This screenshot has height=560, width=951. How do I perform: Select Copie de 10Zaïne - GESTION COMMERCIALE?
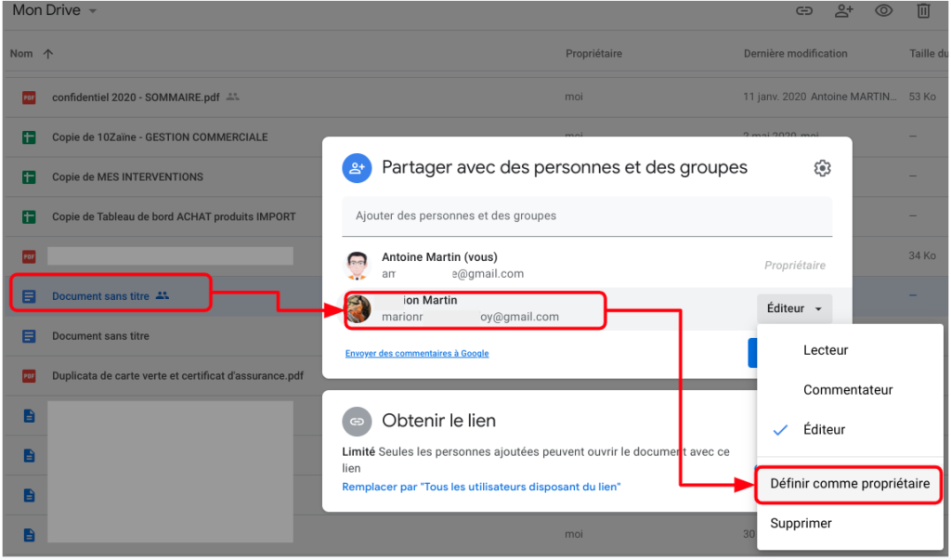coord(160,137)
